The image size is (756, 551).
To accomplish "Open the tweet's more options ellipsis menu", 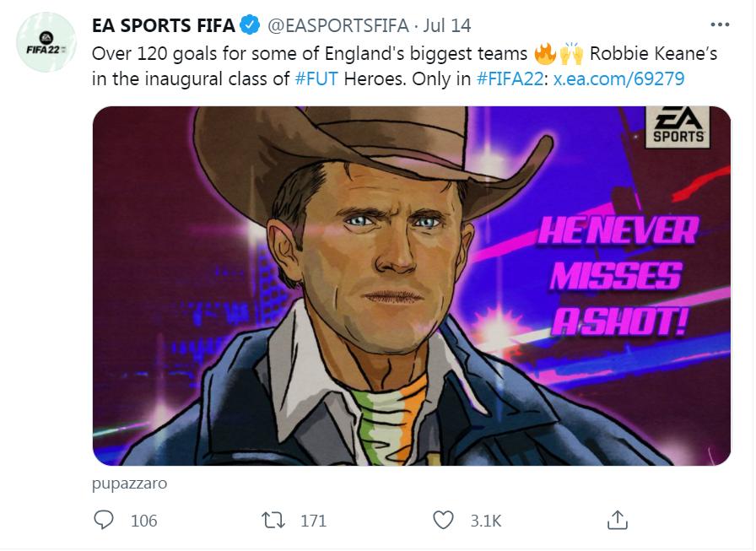I will (720, 25).
